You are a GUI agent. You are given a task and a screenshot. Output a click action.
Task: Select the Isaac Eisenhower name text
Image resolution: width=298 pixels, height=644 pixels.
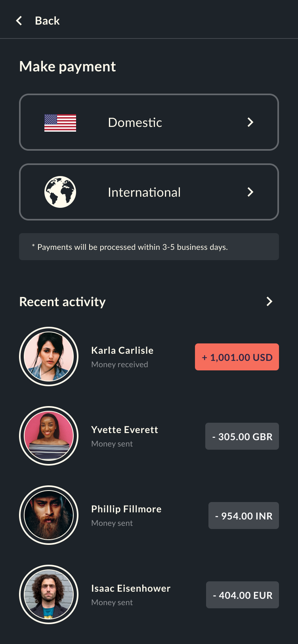(131, 588)
